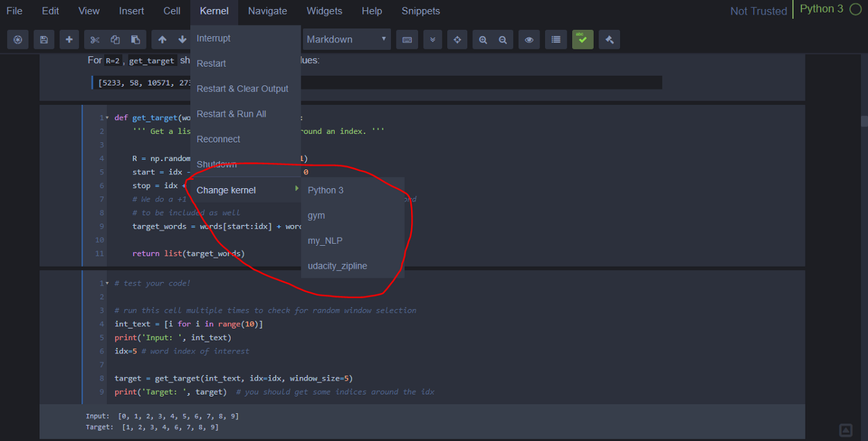Viewport: 868px width, 441px height.
Task: Click the Jupyter home icon in toolbar
Action: pyautogui.click(x=18, y=40)
